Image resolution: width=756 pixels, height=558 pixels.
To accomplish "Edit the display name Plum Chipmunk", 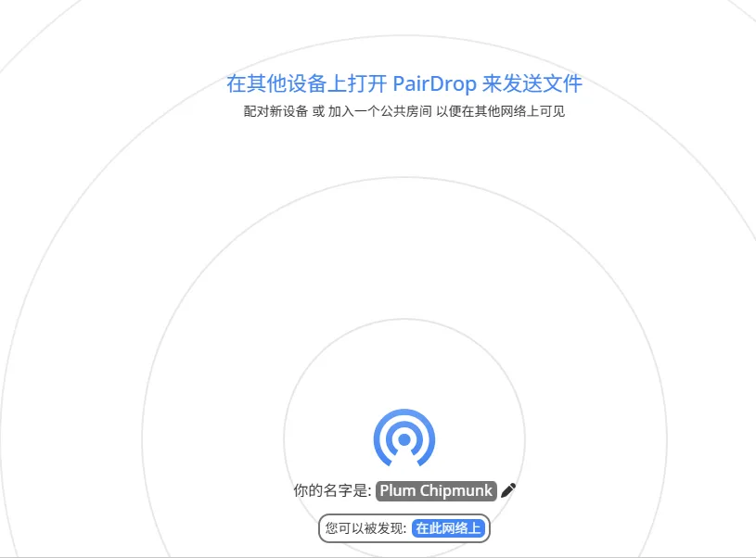I will 436,490.
